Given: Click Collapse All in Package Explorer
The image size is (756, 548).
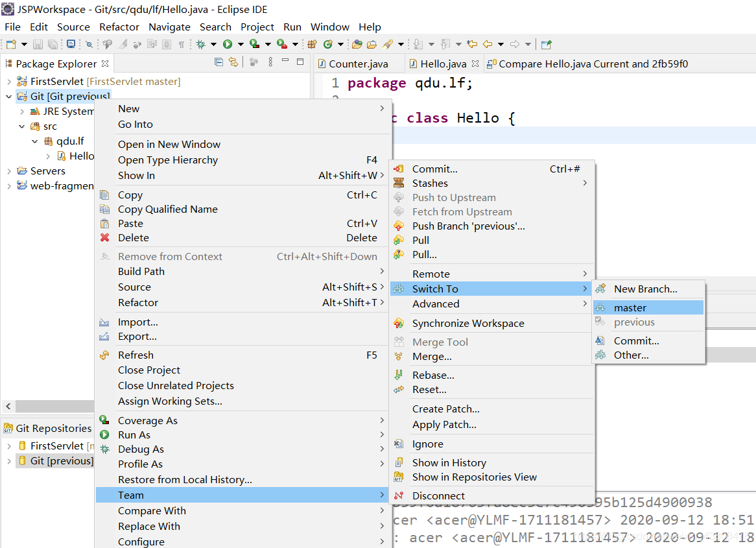Looking at the screenshot, I should click(x=219, y=62).
